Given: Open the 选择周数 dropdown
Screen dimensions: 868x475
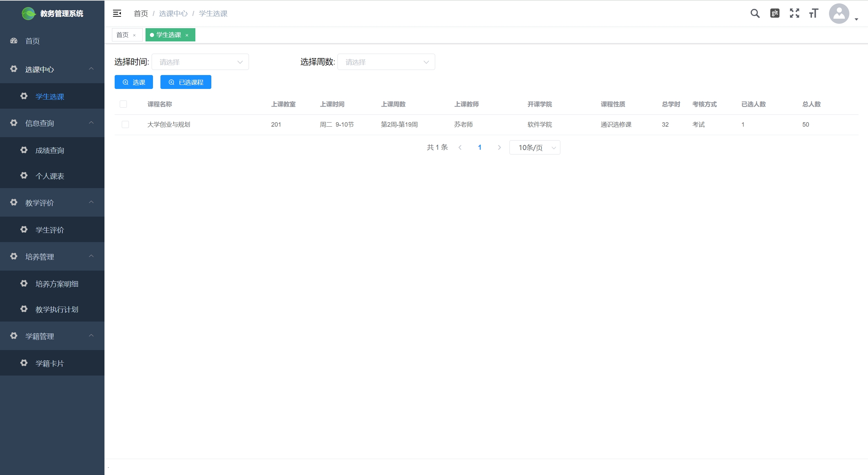Looking at the screenshot, I should click(x=386, y=62).
